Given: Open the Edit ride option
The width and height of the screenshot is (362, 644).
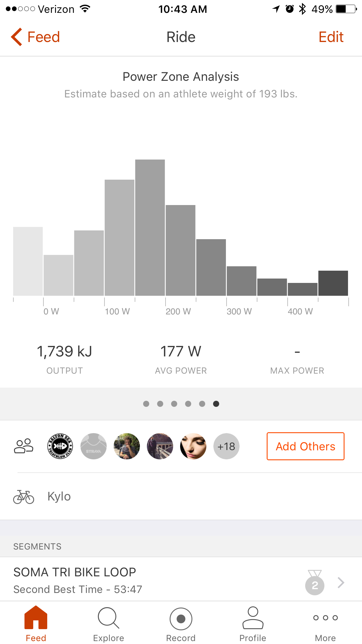Looking at the screenshot, I should [331, 37].
